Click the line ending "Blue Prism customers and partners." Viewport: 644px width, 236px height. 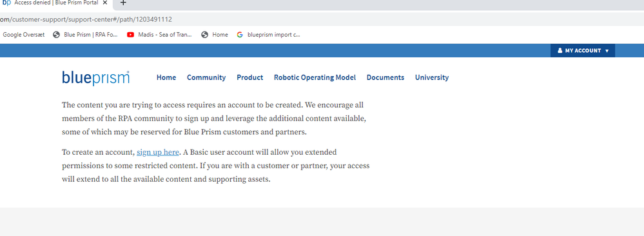(184, 132)
